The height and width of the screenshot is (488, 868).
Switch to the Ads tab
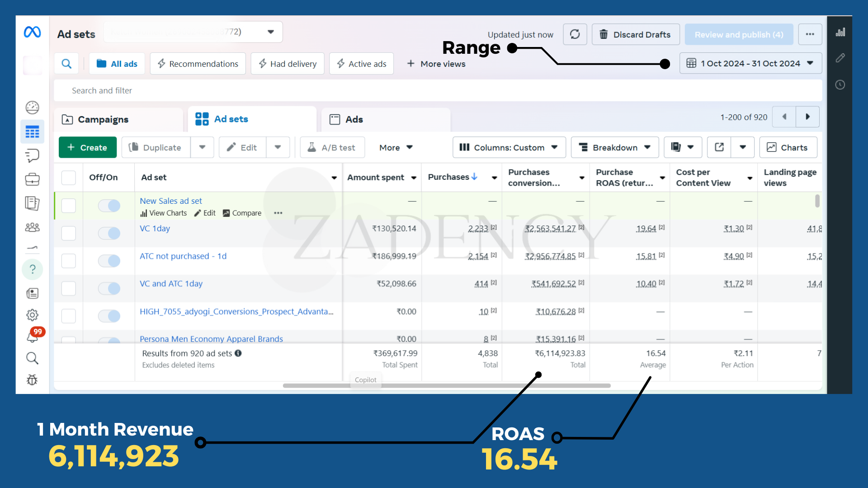click(x=354, y=119)
